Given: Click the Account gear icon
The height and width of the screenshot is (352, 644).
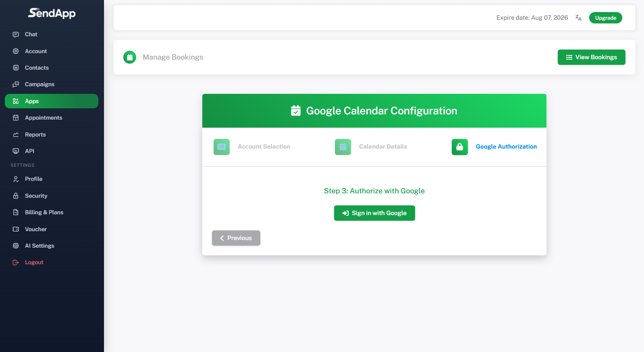Looking at the screenshot, I should click(16, 51).
